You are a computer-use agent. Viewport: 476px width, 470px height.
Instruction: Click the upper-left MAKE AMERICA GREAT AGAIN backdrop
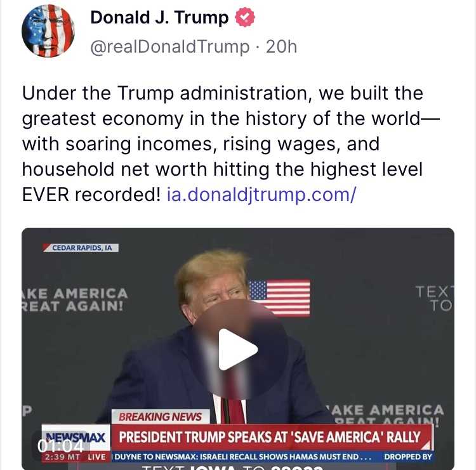tap(75, 299)
